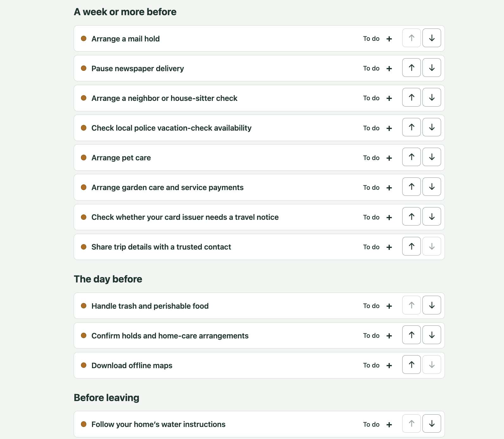Toggle status dot for 'Download offline maps'
Screen dimensions: 504x439
(84, 365)
